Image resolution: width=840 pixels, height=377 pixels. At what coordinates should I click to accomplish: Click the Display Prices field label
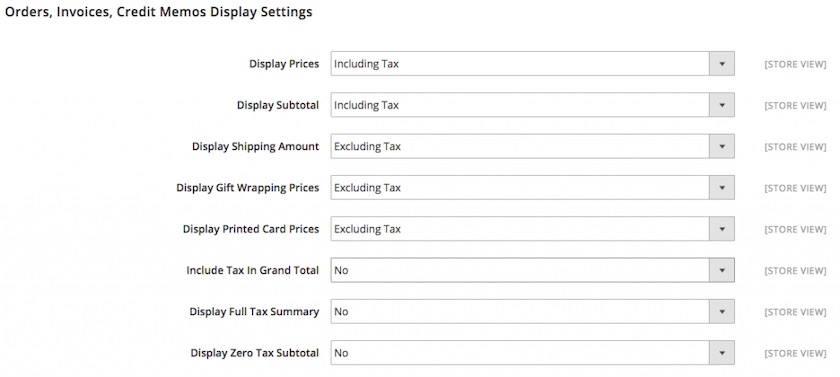284,64
